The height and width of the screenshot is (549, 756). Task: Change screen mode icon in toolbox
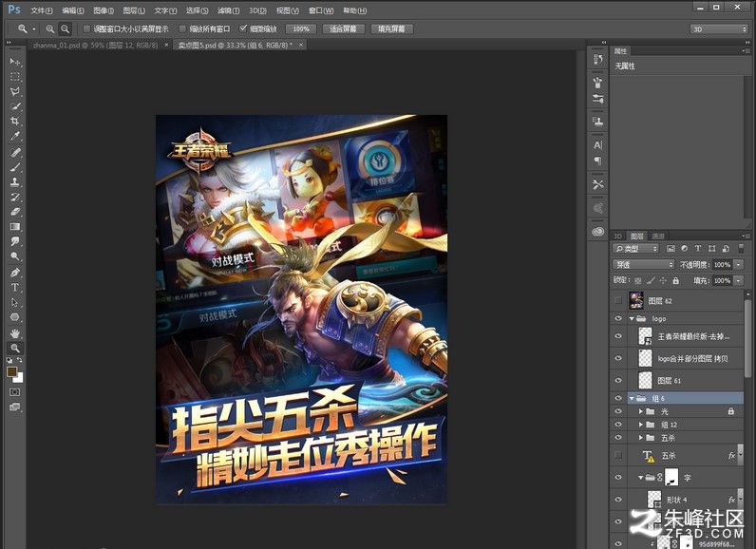coord(15,407)
